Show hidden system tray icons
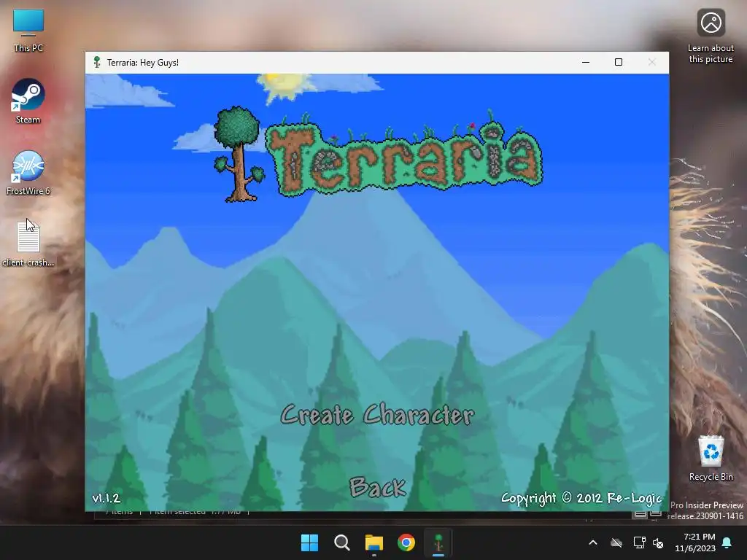The width and height of the screenshot is (747, 560). click(x=593, y=542)
